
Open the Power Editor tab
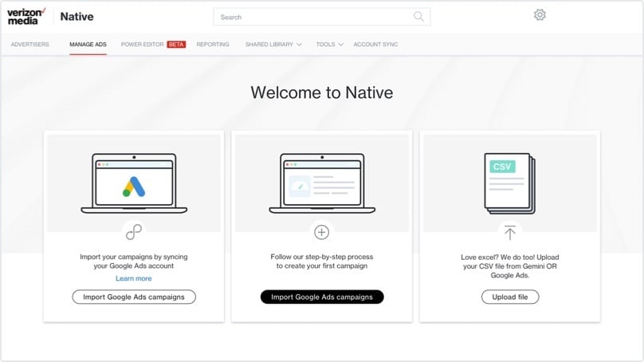[142, 45]
